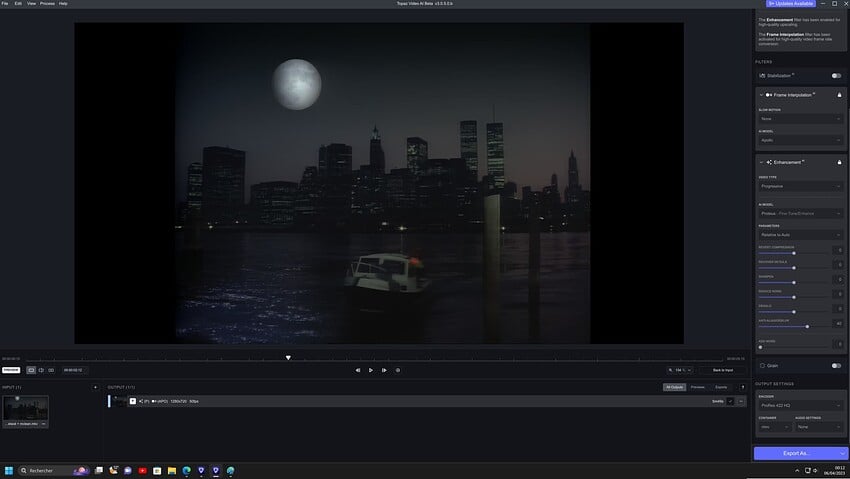
Task: Open the Encoder ProRes 422 HQ dropdown
Action: click(x=800, y=405)
